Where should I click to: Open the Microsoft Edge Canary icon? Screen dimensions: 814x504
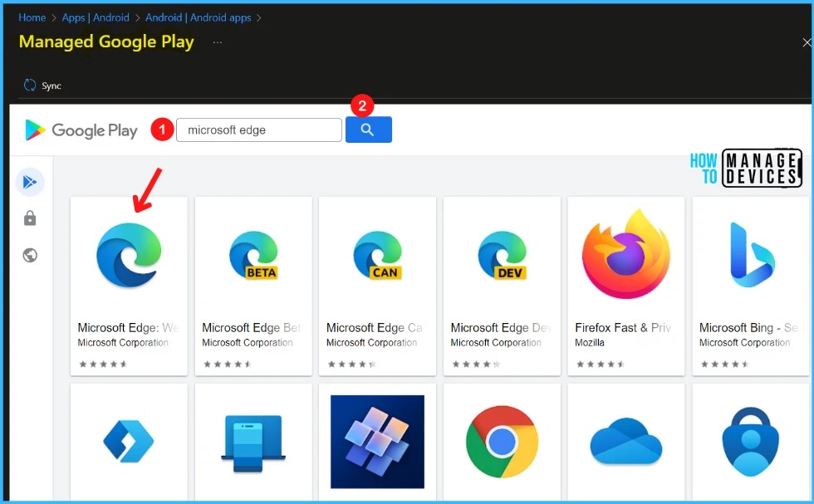click(x=378, y=256)
